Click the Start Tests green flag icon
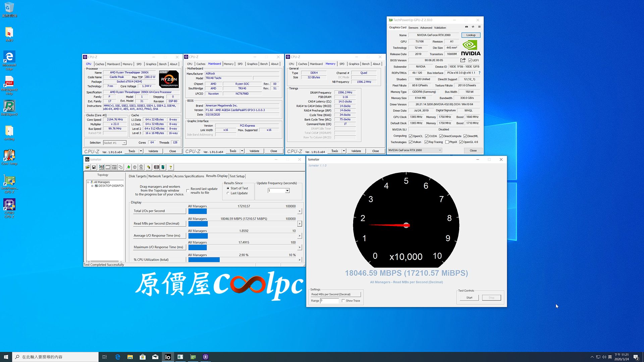Image resolution: width=644 pixels, height=362 pixels. tap(128, 167)
